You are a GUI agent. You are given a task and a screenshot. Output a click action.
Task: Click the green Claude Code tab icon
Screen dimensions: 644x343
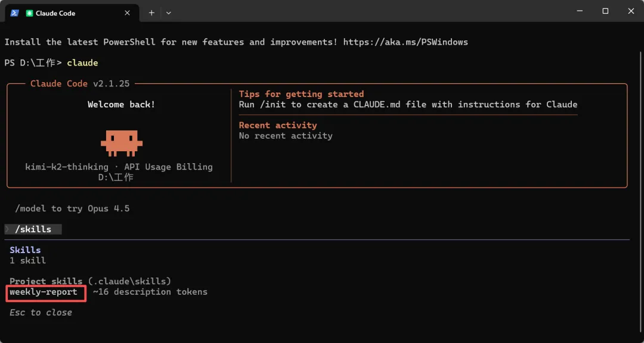click(x=29, y=13)
